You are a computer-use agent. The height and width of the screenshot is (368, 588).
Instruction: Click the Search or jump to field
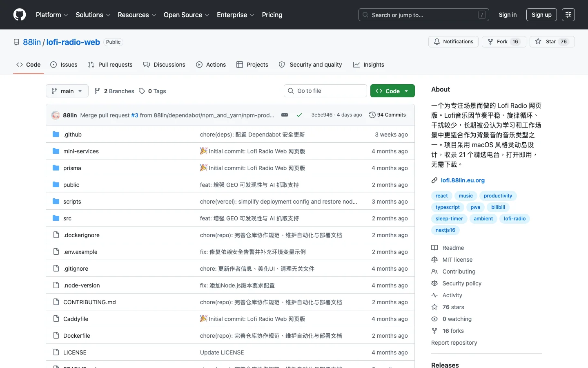424,15
